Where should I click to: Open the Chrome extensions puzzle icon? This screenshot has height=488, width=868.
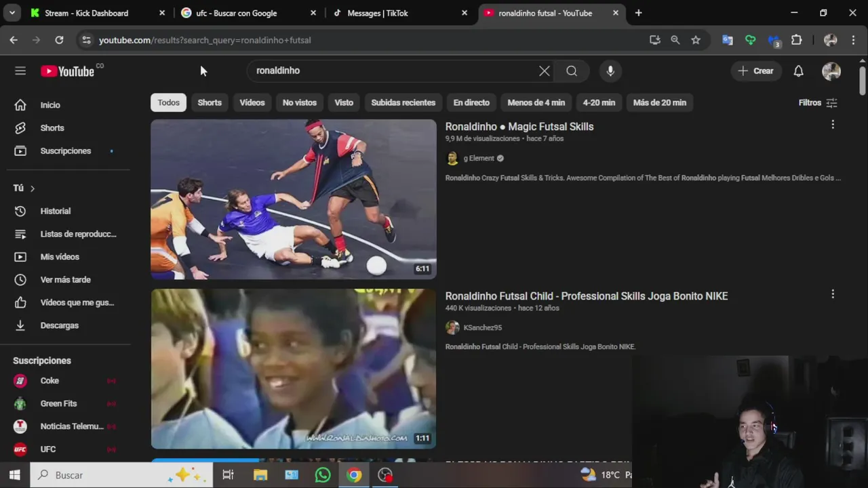(797, 40)
